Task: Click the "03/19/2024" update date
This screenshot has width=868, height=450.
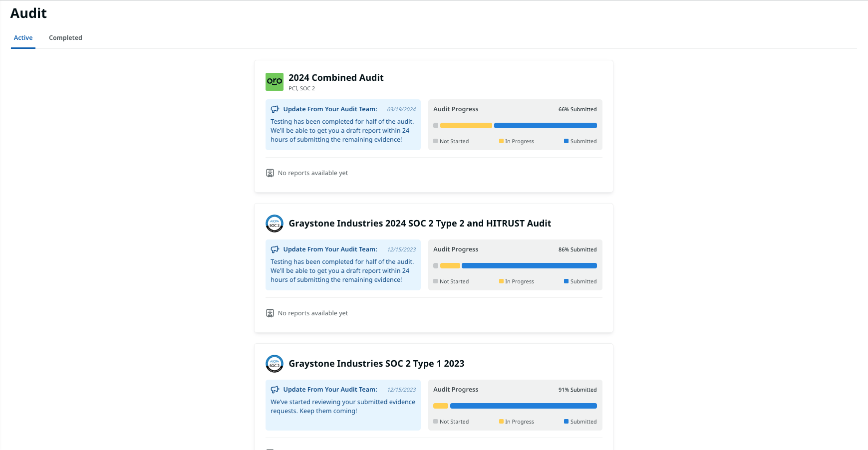Action: click(401, 109)
